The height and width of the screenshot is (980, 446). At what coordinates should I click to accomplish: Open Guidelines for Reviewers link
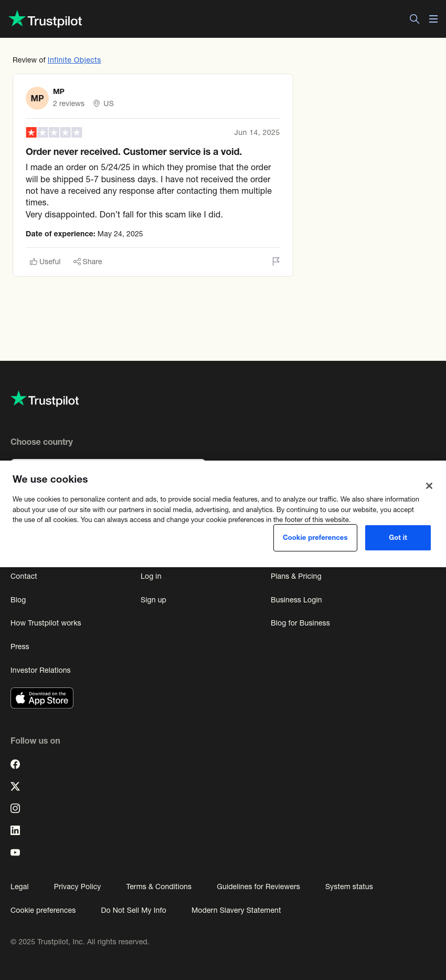tap(258, 887)
